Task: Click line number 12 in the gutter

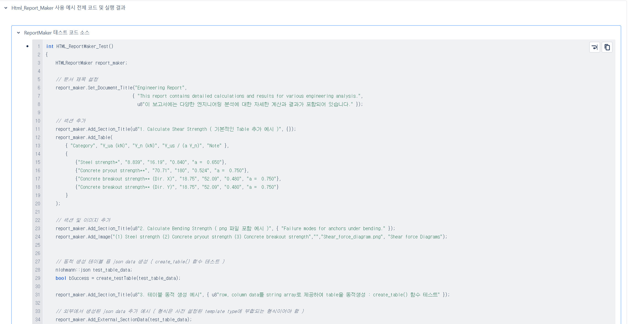Action: pos(38,137)
